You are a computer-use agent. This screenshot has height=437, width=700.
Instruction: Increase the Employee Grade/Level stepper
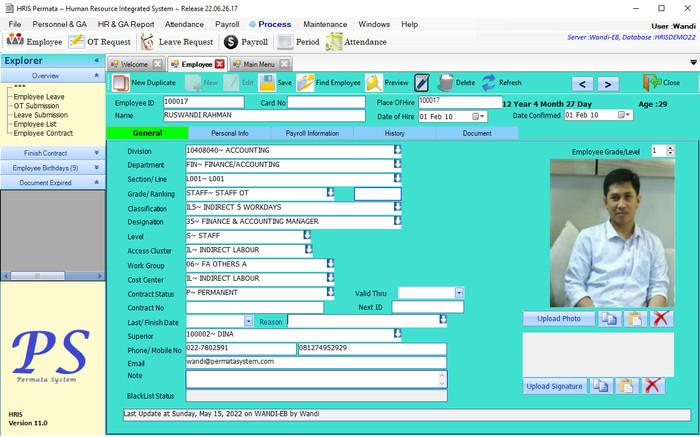click(669, 147)
